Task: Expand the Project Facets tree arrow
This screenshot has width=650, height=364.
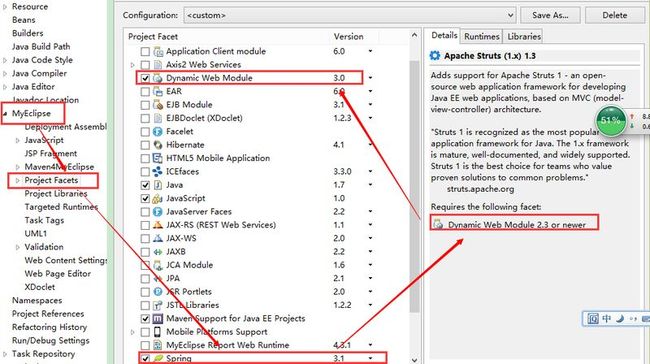Action: click(x=17, y=180)
